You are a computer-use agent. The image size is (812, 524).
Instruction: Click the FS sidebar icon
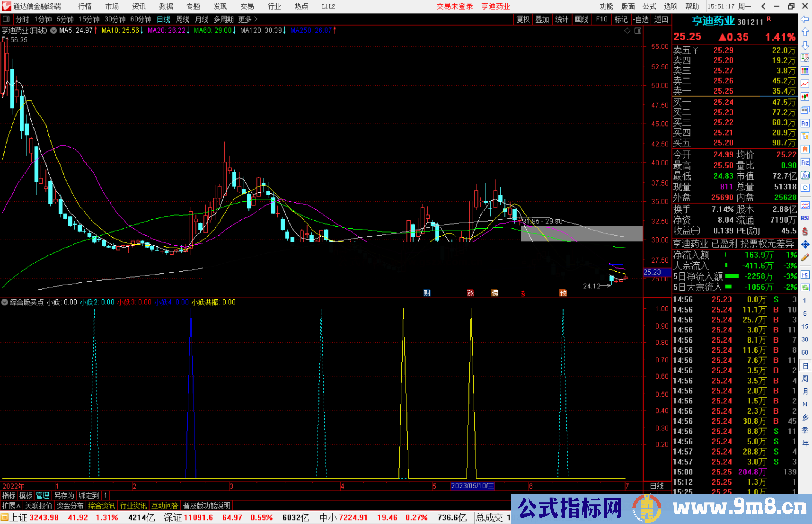pyautogui.click(x=805, y=275)
